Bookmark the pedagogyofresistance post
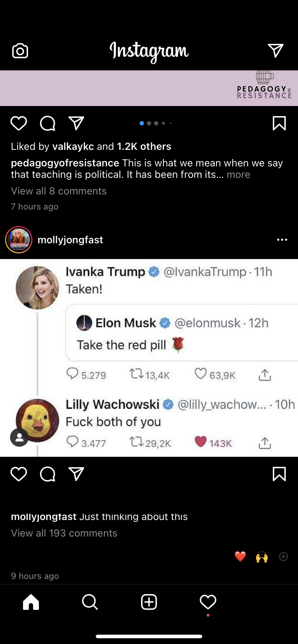 coord(279,123)
